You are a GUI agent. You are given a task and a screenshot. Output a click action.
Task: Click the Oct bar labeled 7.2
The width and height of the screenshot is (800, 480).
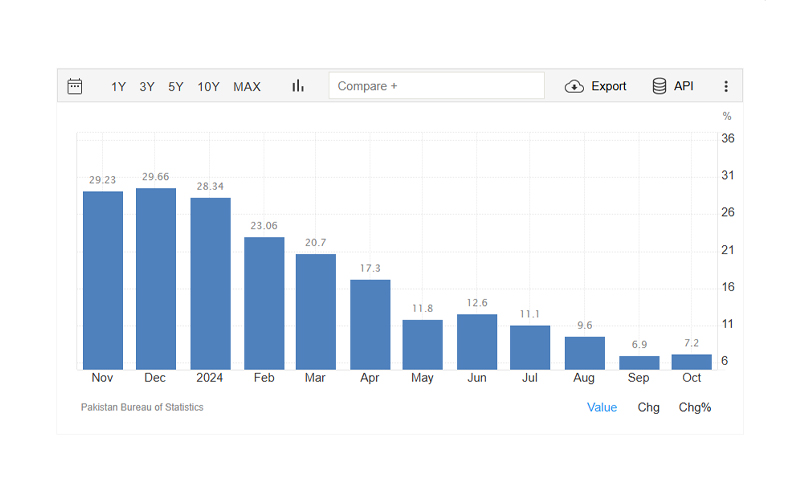tap(692, 362)
